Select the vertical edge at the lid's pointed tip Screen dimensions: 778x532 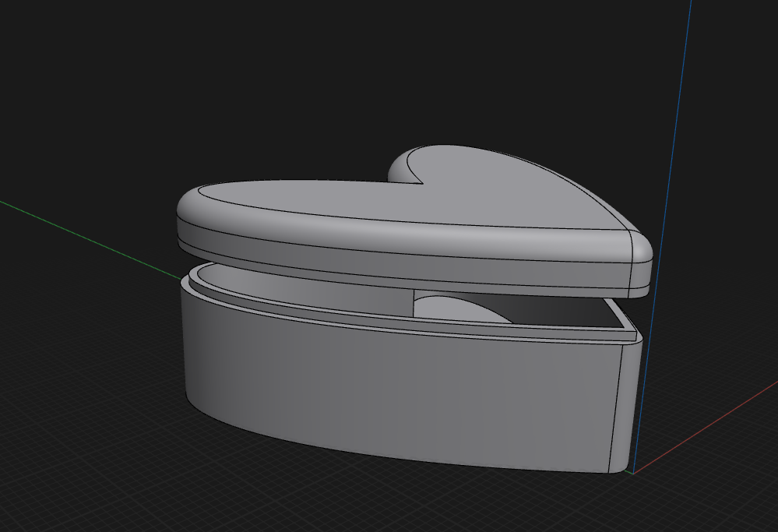630,259
